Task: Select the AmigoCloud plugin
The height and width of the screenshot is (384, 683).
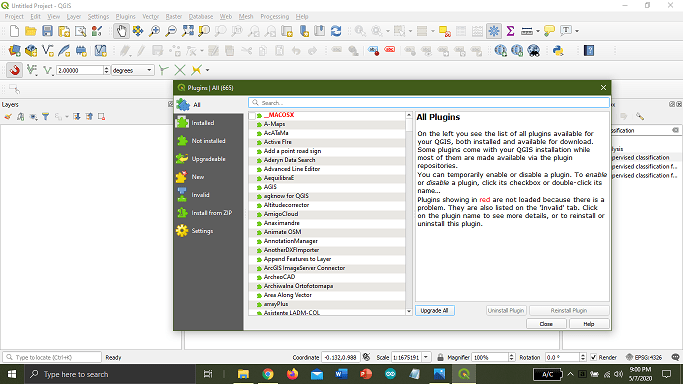Action: point(281,214)
